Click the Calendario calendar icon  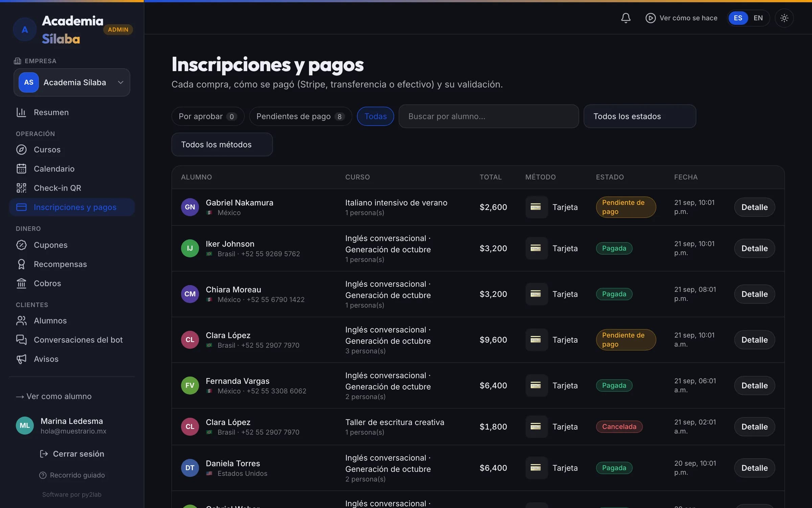[21, 169]
